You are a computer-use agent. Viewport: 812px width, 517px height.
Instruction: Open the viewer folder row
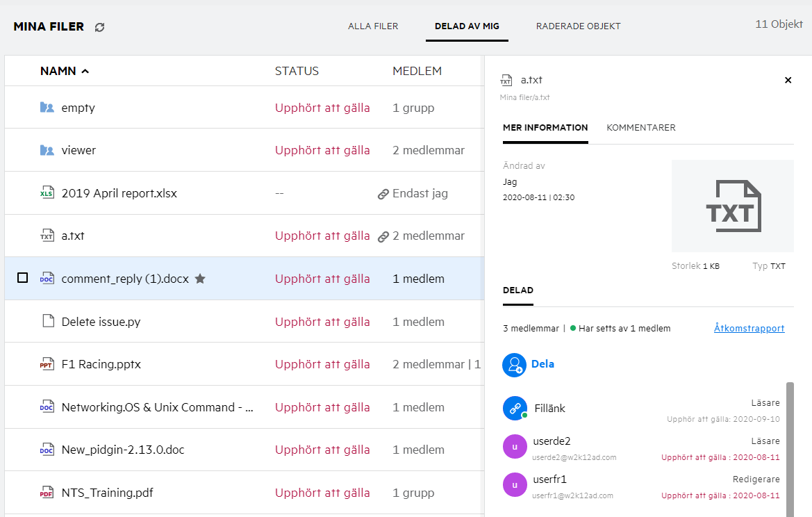(x=78, y=150)
